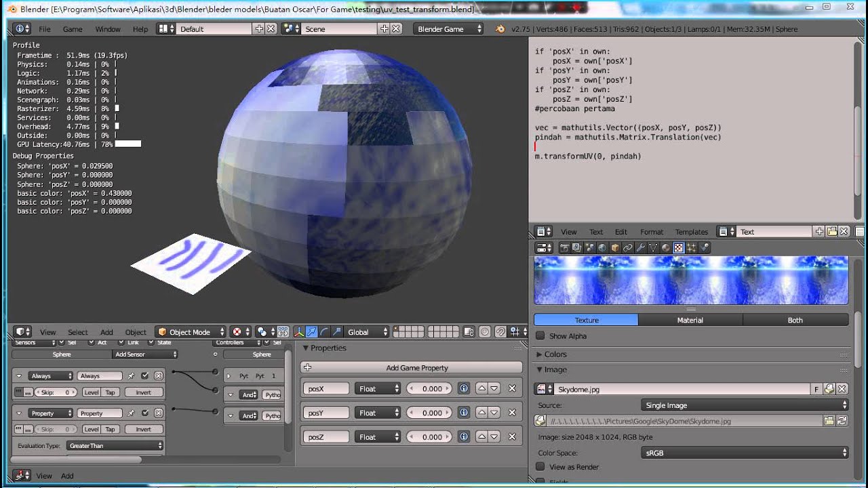Unlink the Text datablock
The image size is (868, 488).
(x=844, y=232)
